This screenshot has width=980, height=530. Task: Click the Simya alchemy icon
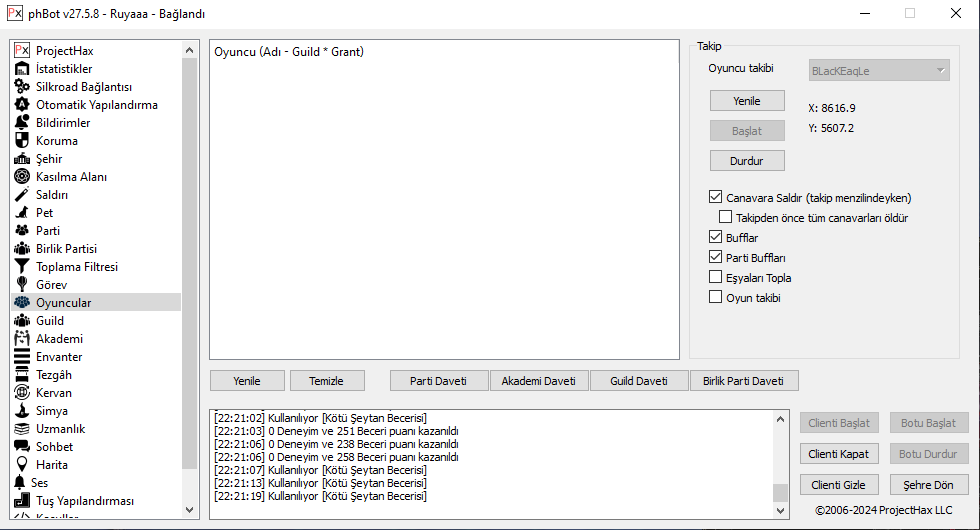pos(22,411)
